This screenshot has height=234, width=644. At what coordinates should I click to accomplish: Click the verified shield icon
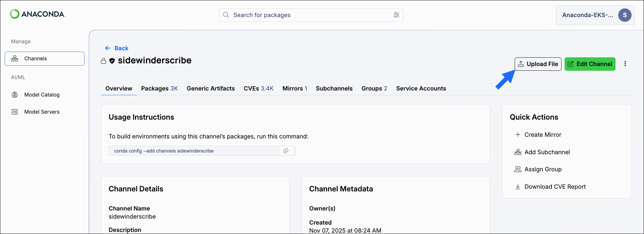click(112, 61)
